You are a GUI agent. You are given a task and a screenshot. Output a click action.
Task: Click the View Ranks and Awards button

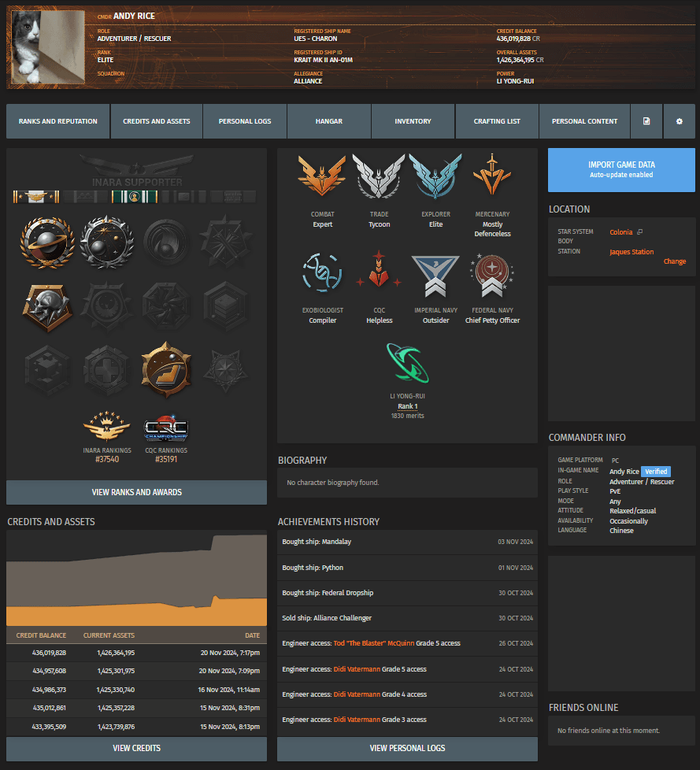tap(136, 492)
